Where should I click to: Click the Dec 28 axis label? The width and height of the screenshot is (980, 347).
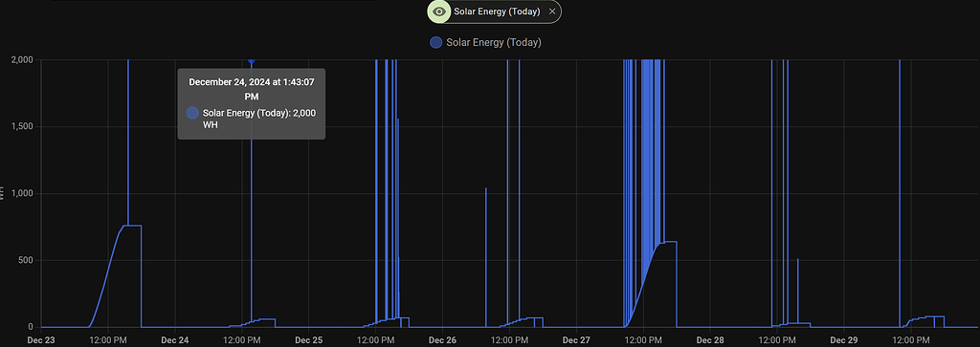click(x=710, y=340)
